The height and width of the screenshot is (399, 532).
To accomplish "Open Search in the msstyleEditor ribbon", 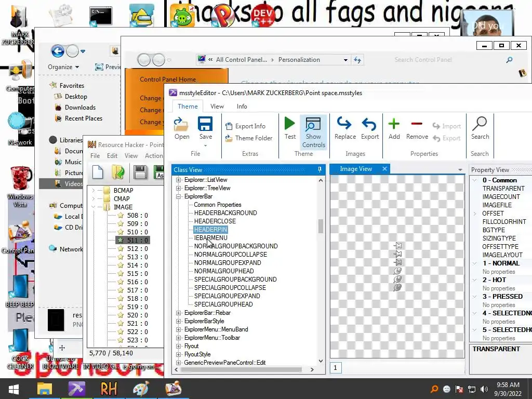I will [480, 128].
